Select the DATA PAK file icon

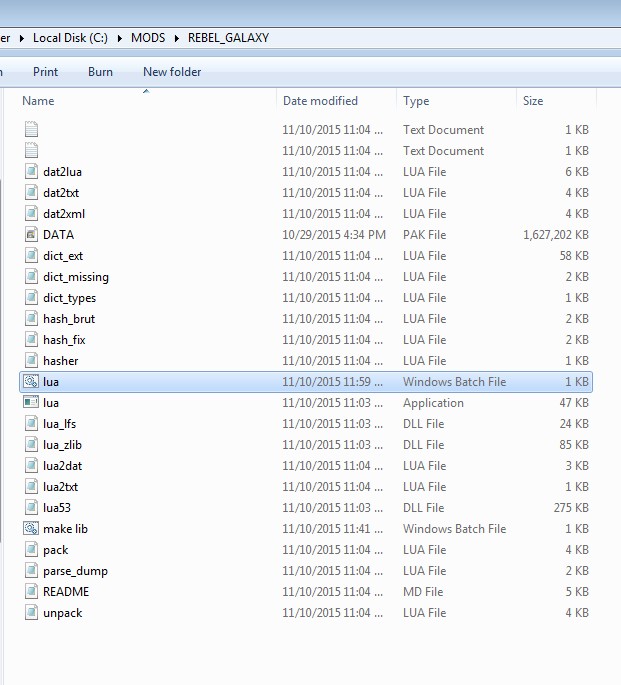tap(31, 235)
